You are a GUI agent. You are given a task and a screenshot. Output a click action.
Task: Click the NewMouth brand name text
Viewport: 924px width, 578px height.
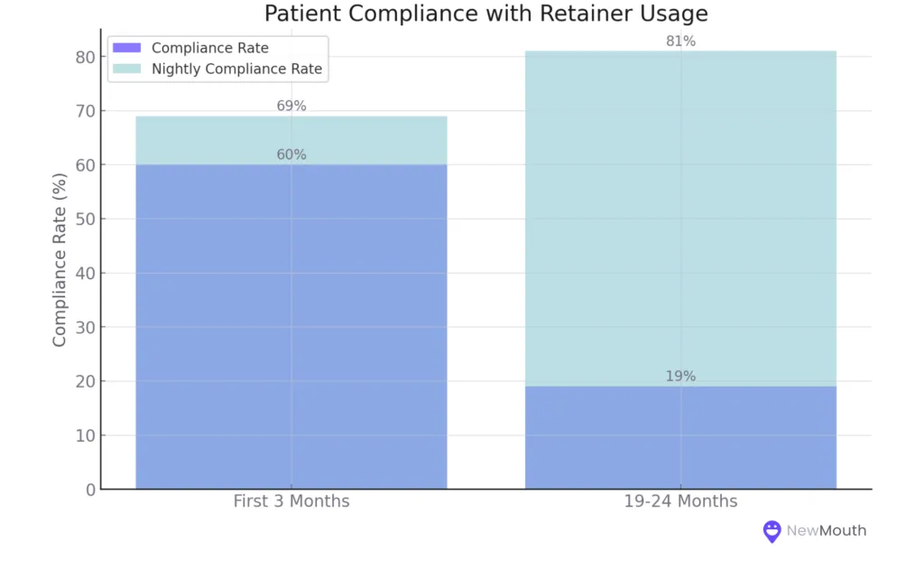pos(826,531)
